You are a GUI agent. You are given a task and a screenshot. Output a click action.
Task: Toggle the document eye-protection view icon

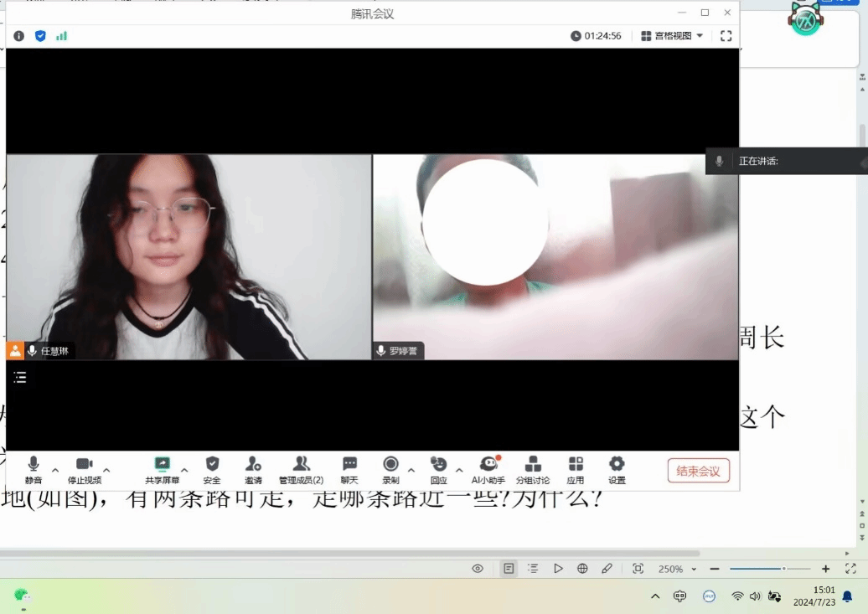click(478, 569)
